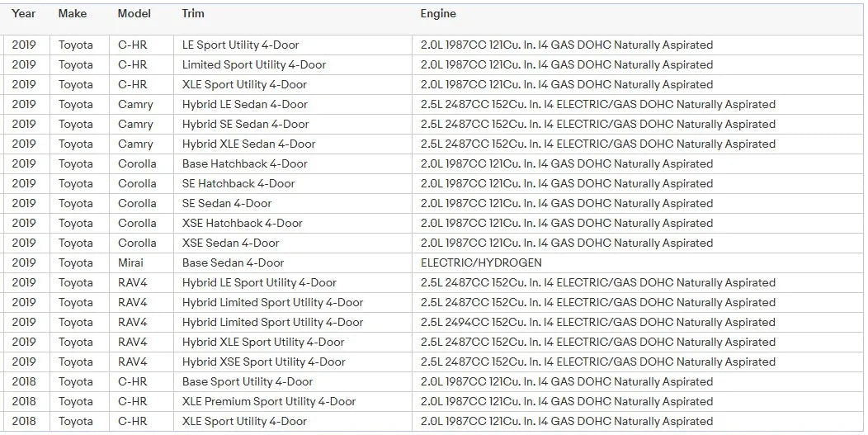This screenshot has width=868, height=435.
Task: Select the Hybrid LE Sedan 4-Door trim
Action: (245, 105)
